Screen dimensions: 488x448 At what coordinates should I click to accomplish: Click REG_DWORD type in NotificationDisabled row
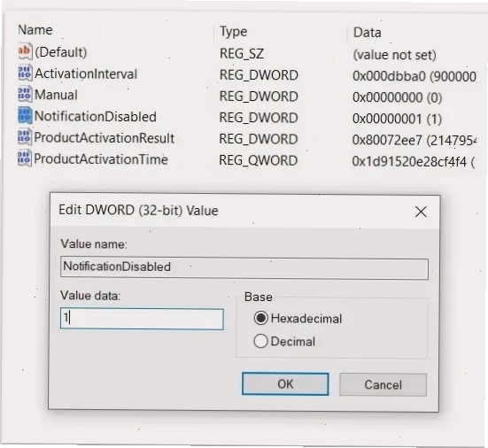[x=259, y=118]
